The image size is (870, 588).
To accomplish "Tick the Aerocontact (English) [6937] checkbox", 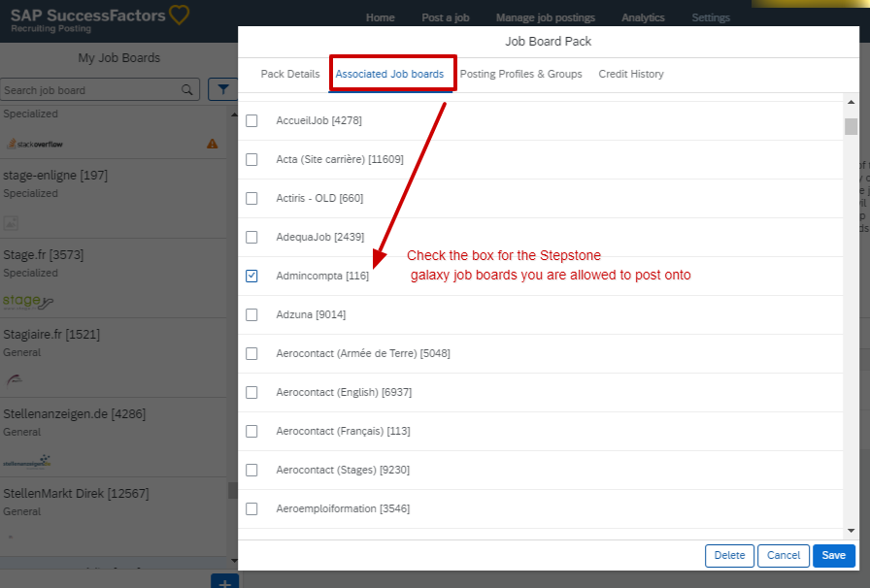I will [x=251, y=393].
